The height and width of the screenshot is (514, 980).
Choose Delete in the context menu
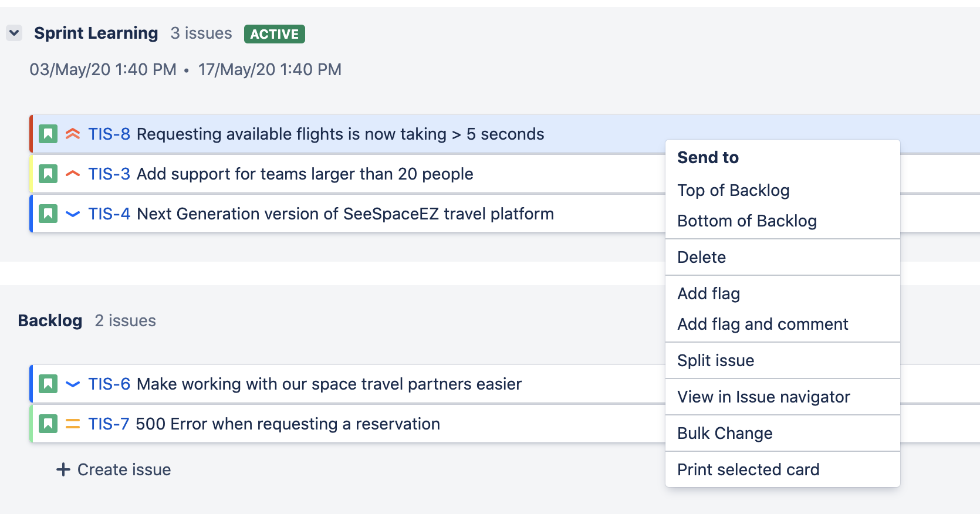pos(701,257)
